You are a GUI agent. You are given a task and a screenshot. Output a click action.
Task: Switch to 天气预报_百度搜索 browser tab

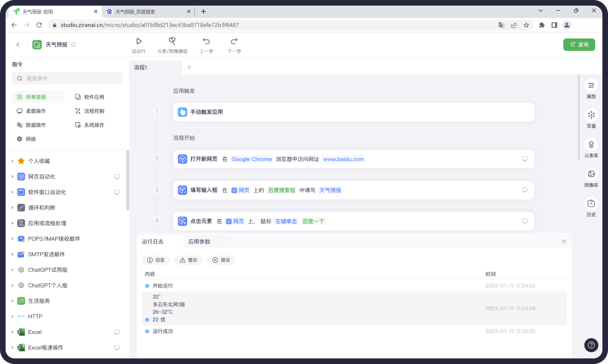click(149, 12)
